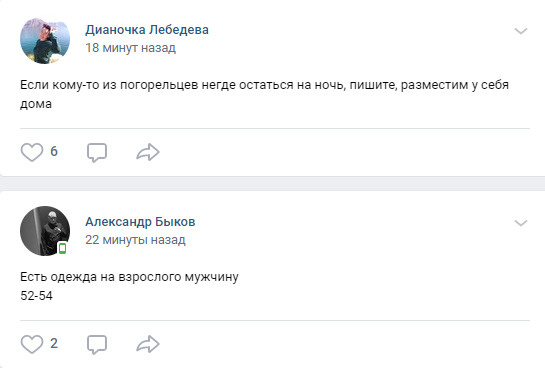Click post text about одежда на мужчину
545x368 pixels.
(x=129, y=277)
